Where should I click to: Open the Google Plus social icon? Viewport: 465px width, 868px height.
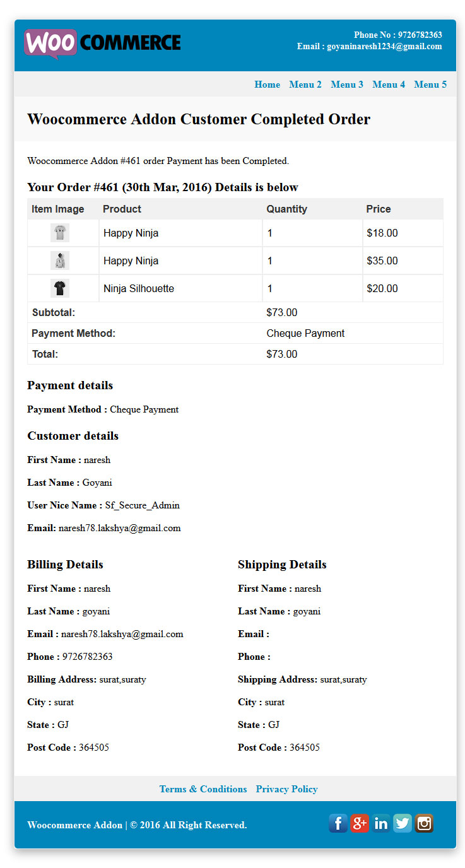[x=360, y=823]
